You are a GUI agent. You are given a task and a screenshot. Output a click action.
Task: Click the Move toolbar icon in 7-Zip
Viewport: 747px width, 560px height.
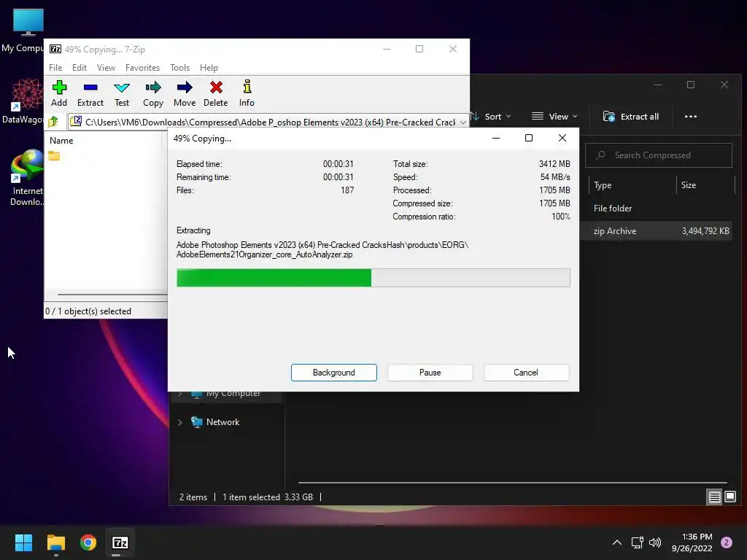tap(185, 93)
